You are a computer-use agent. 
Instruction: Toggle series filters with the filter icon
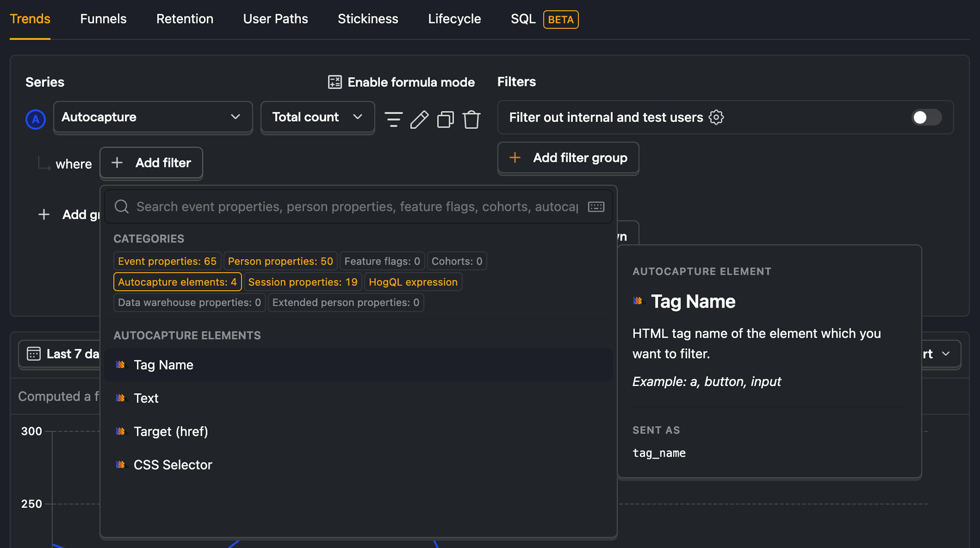tap(393, 119)
